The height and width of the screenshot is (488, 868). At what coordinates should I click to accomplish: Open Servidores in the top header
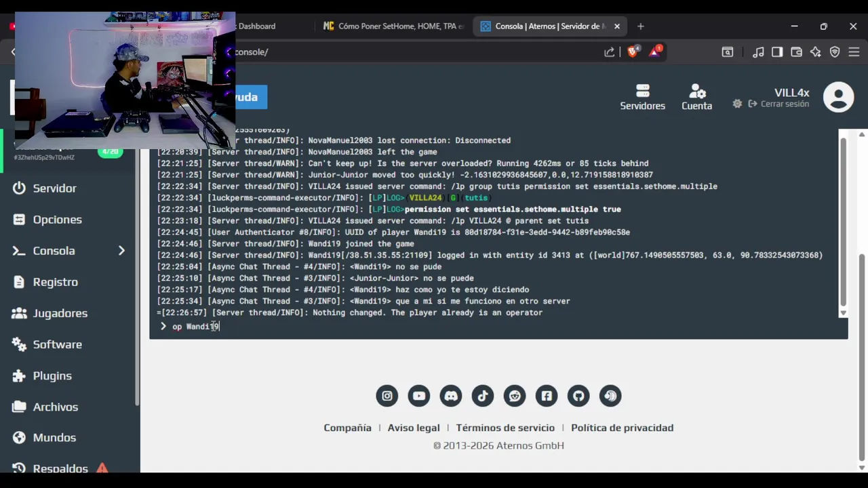pos(642,97)
